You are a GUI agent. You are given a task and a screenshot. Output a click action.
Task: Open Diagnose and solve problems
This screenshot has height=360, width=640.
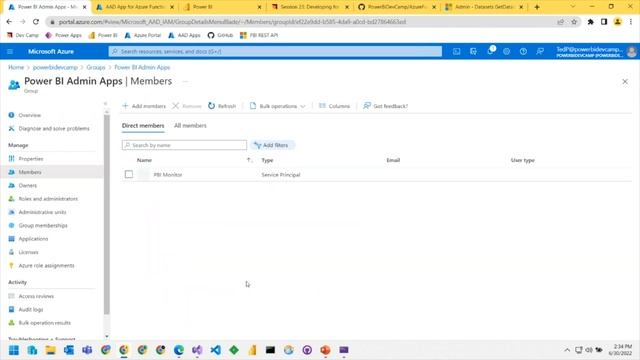pos(53,129)
